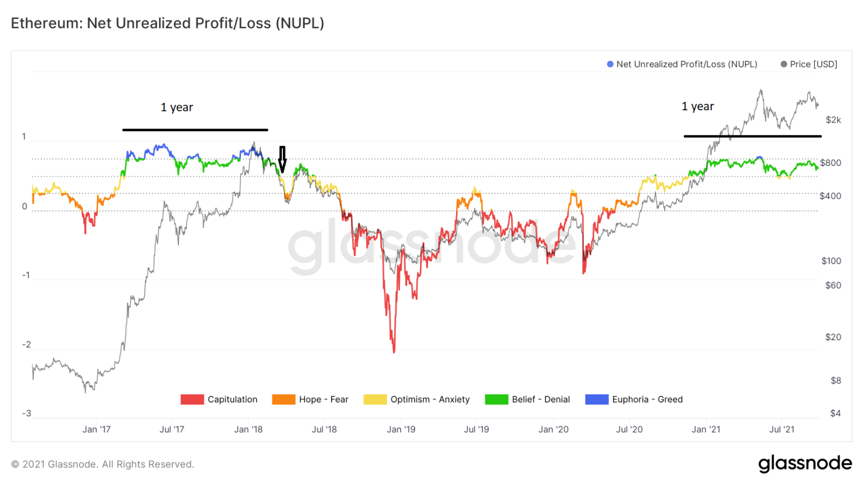Select the Euphoria - Greed legend label

(x=648, y=400)
